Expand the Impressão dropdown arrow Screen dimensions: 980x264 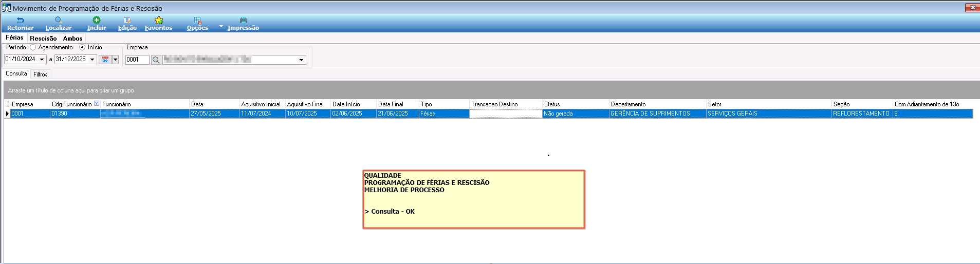pos(221,26)
